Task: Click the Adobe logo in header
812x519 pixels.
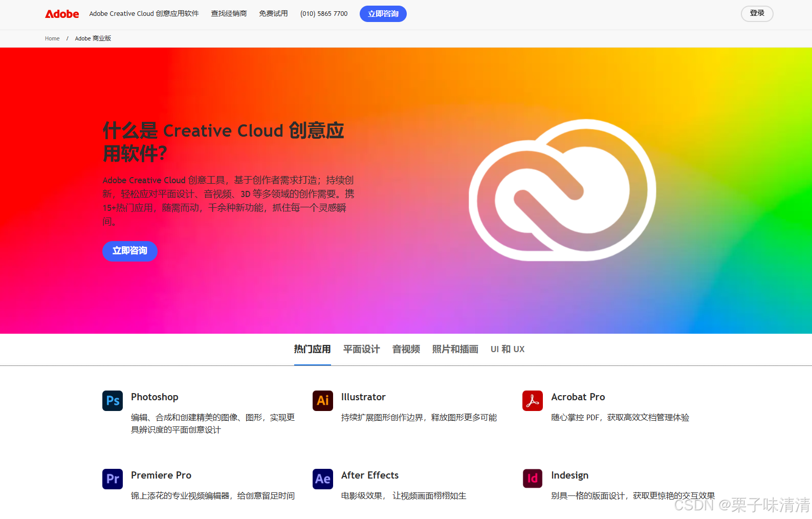Action: coord(62,14)
